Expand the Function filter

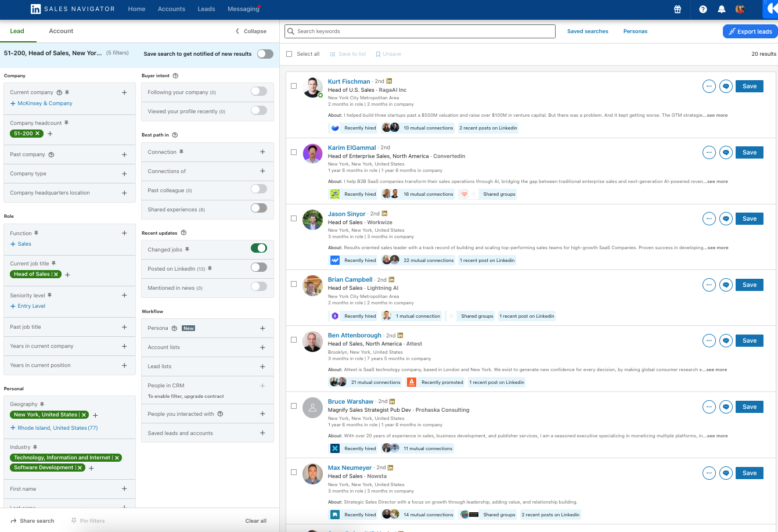[124, 233]
